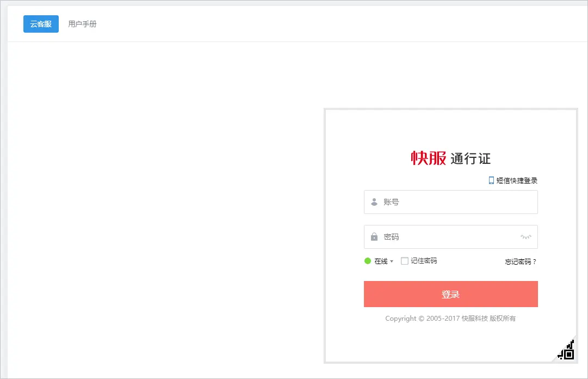Click the padlock icon in 密码 field
The width and height of the screenshot is (588, 379).
374,237
